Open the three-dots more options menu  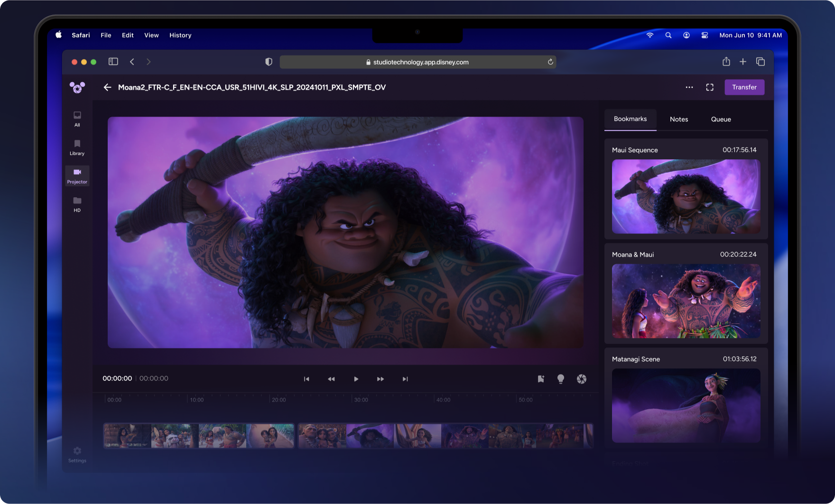[689, 87]
